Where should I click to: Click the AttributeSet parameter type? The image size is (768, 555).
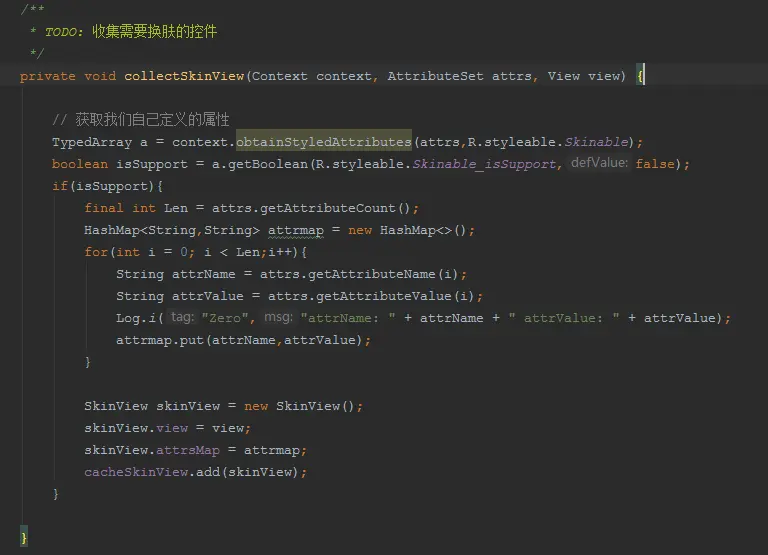click(x=435, y=76)
